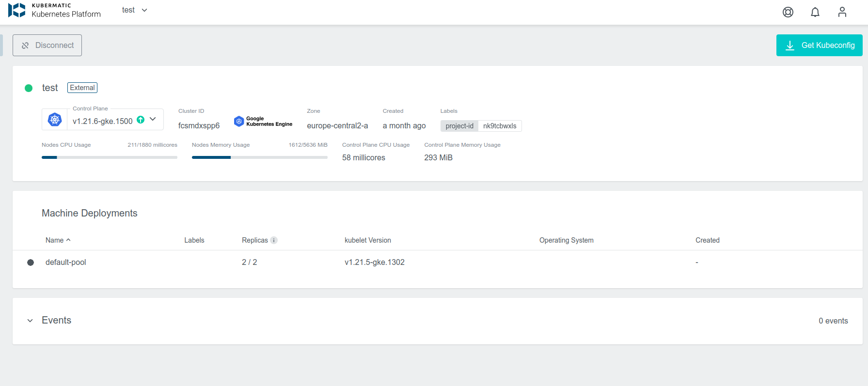The image size is (868, 386).
Task: Download kubeconfig with Get Kubeconfig
Action: [819, 45]
